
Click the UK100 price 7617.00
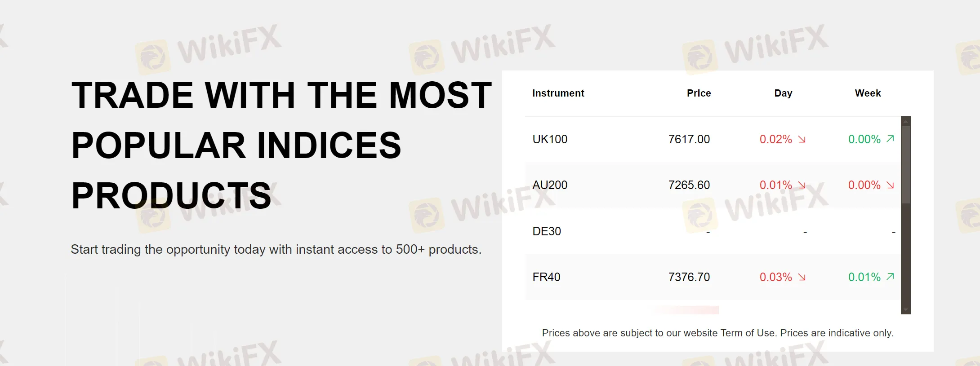point(689,139)
